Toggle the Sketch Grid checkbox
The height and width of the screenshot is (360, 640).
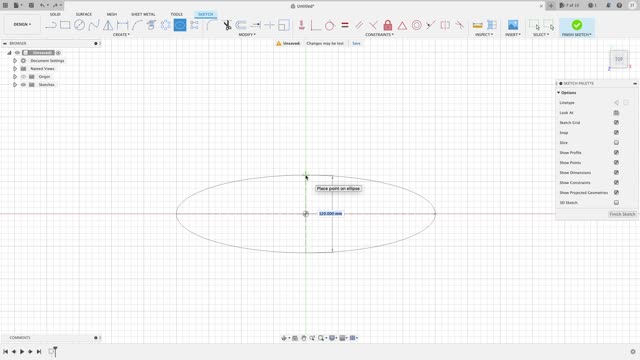tap(616, 122)
